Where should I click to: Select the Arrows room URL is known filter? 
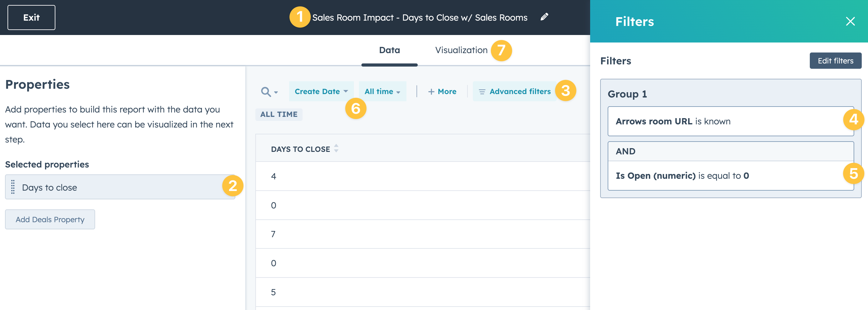[730, 122]
